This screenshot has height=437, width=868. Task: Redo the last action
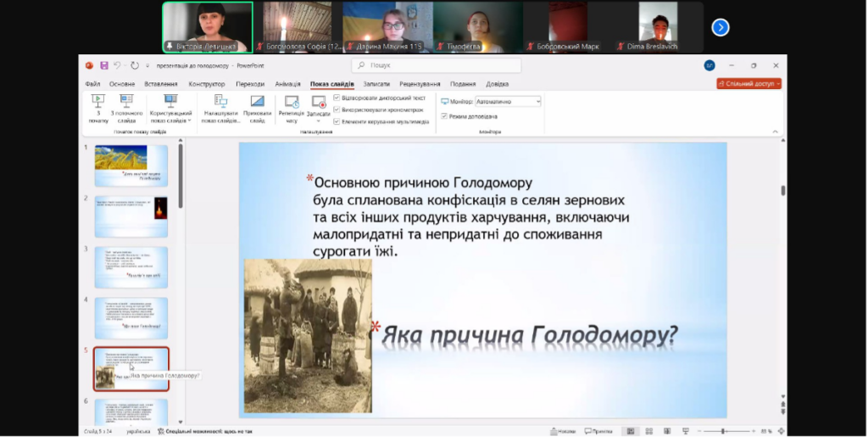pyautogui.click(x=134, y=65)
